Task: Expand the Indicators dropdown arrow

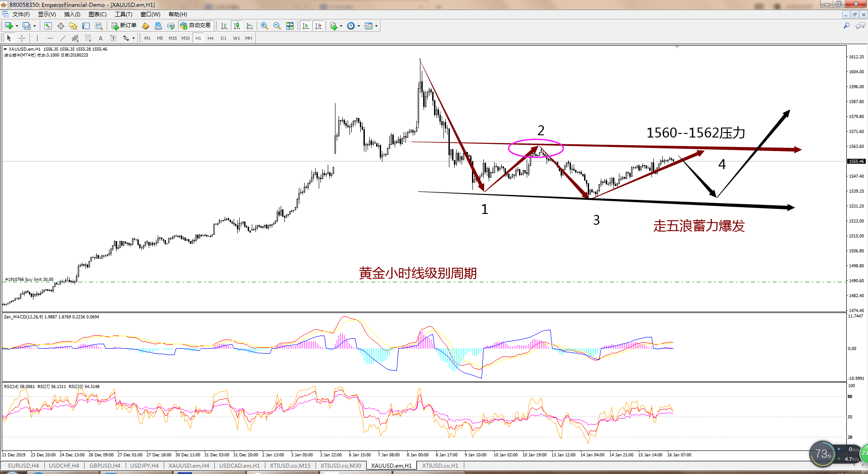Action: (x=341, y=26)
